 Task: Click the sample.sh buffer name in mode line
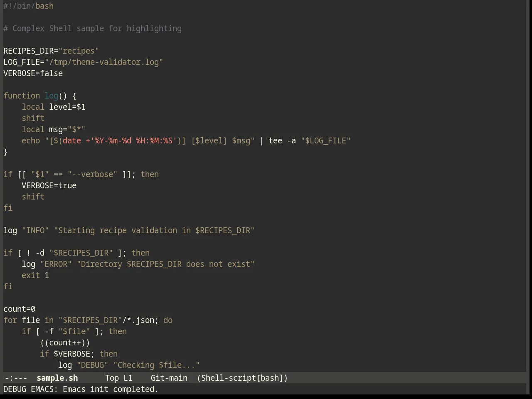[x=57, y=378]
